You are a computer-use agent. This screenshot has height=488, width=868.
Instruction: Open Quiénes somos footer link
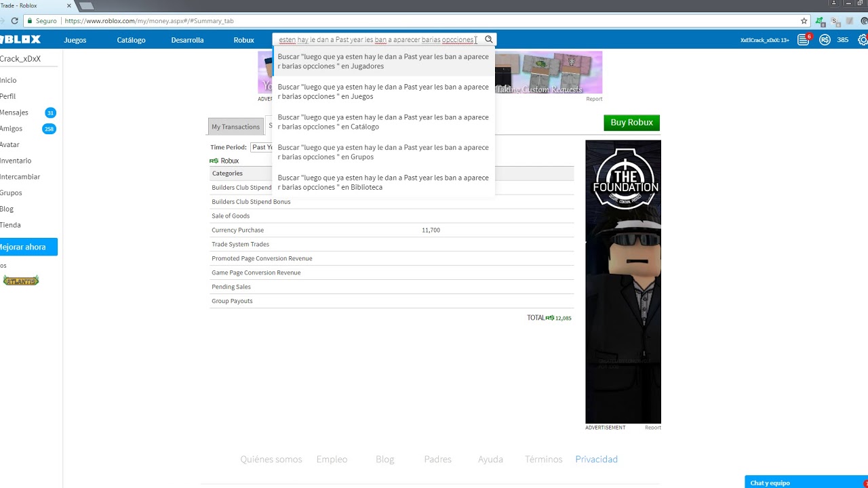click(x=271, y=460)
